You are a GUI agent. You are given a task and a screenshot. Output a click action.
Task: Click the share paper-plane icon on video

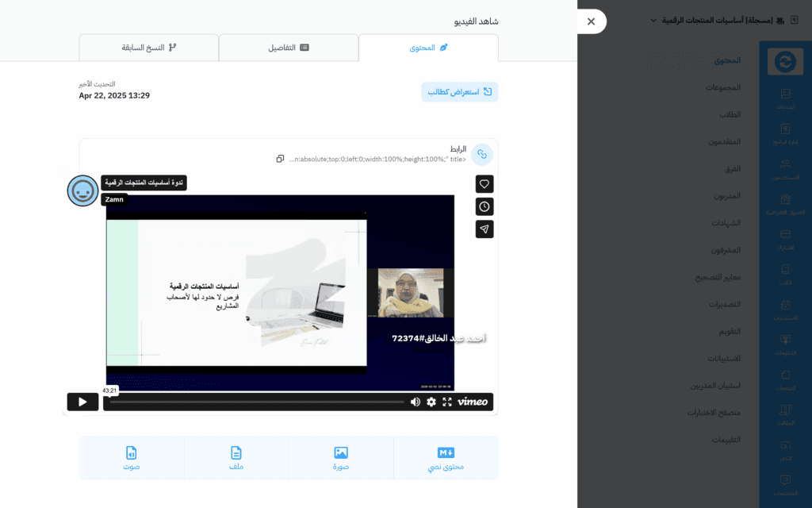[485, 229]
